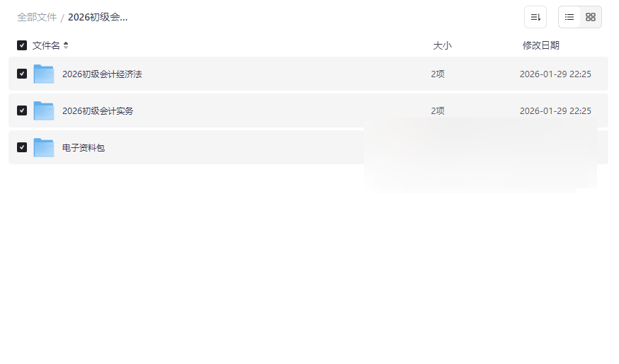Deselect the 电子资料包 folder checkbox
Viewport: 619px width, 364px height.
(22, 147)
